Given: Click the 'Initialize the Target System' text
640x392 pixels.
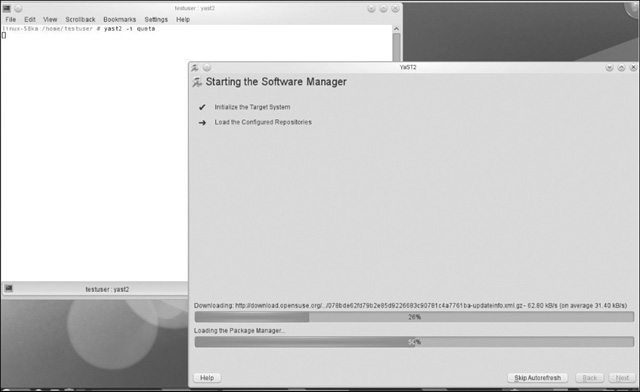Looking at the screenshot, I should [x=252, y=107].
